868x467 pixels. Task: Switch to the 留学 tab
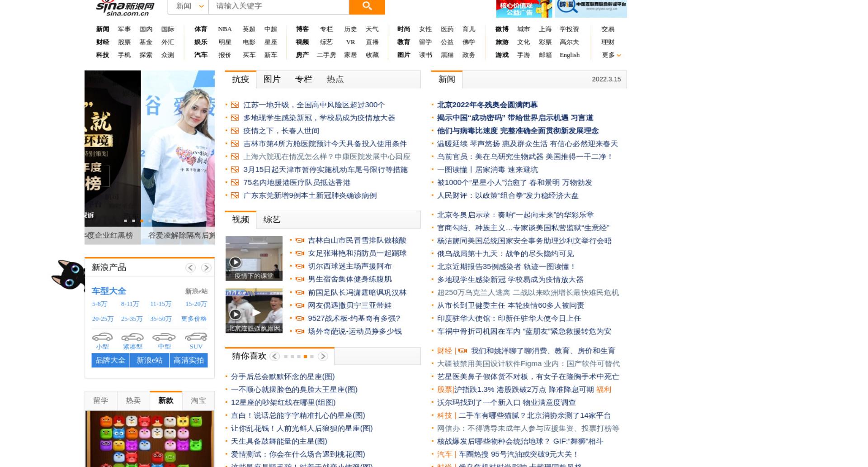click(101, 400)
